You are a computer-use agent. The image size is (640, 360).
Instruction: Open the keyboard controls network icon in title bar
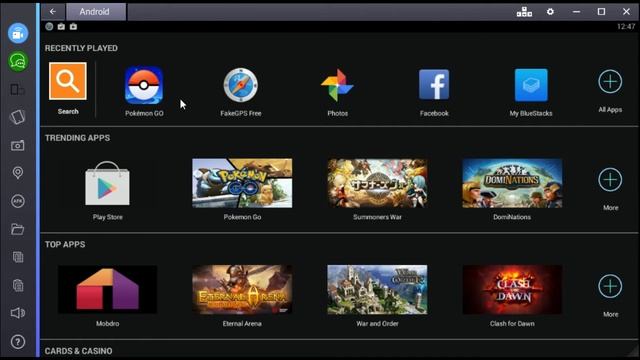[524, 12]
